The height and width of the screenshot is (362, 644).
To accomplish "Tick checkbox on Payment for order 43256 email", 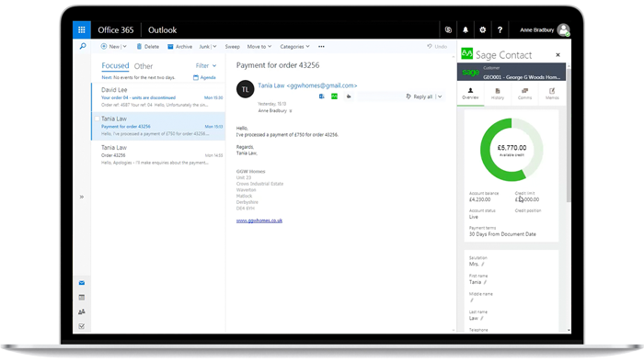I will click(x=97, y=119).
